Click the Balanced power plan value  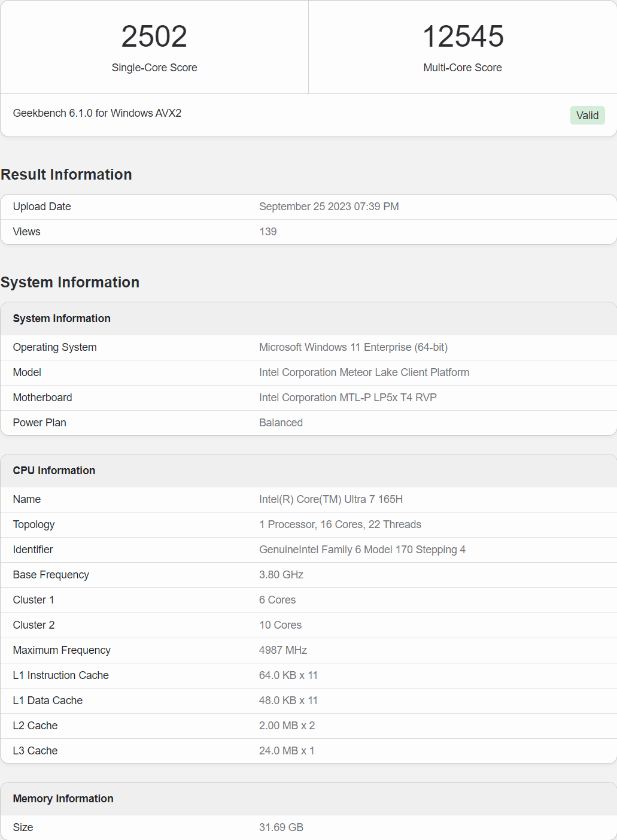pos(281,423)
